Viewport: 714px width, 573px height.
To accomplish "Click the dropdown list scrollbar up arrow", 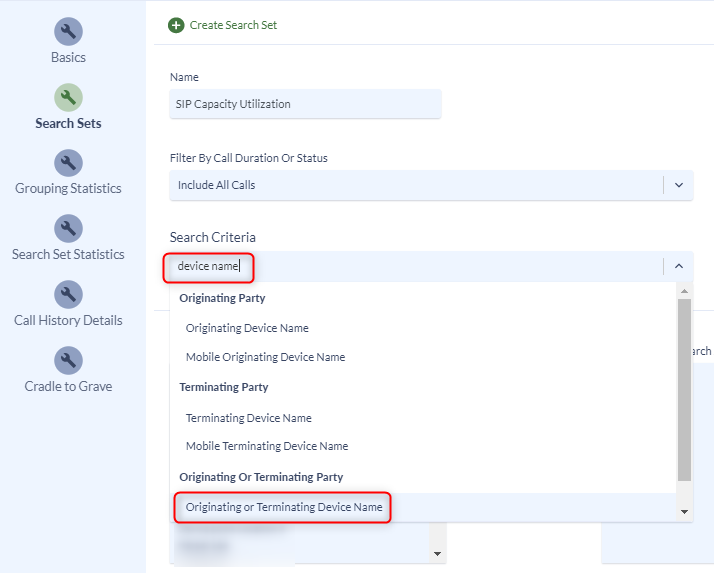I will [684, 291].
